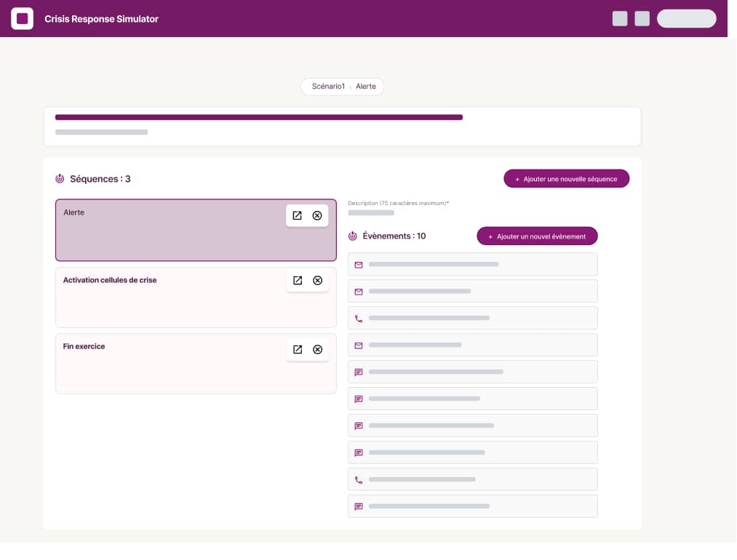
Task: Delete the Fin exercice sequence
Action: pos(317,350)
